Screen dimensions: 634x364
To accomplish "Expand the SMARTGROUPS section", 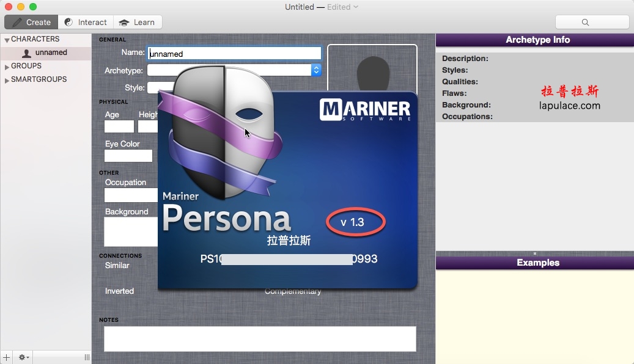I will pos(7,81).
